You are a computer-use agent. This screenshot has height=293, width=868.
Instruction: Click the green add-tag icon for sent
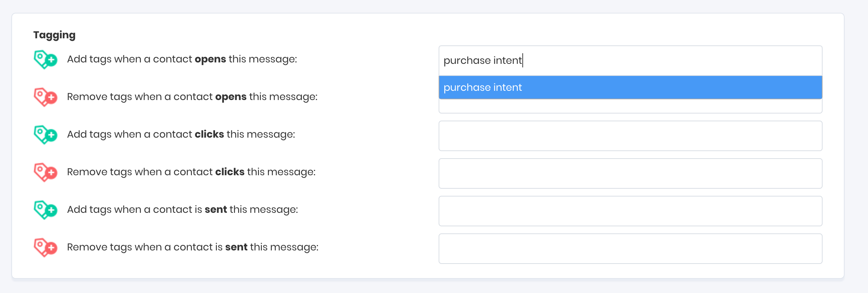coord(45,210)
